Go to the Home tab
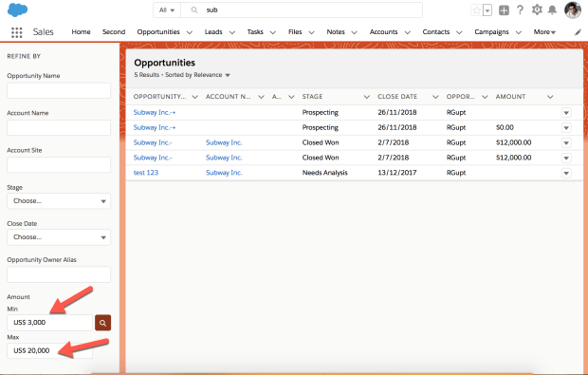588x375 pixels. point(81,32)
